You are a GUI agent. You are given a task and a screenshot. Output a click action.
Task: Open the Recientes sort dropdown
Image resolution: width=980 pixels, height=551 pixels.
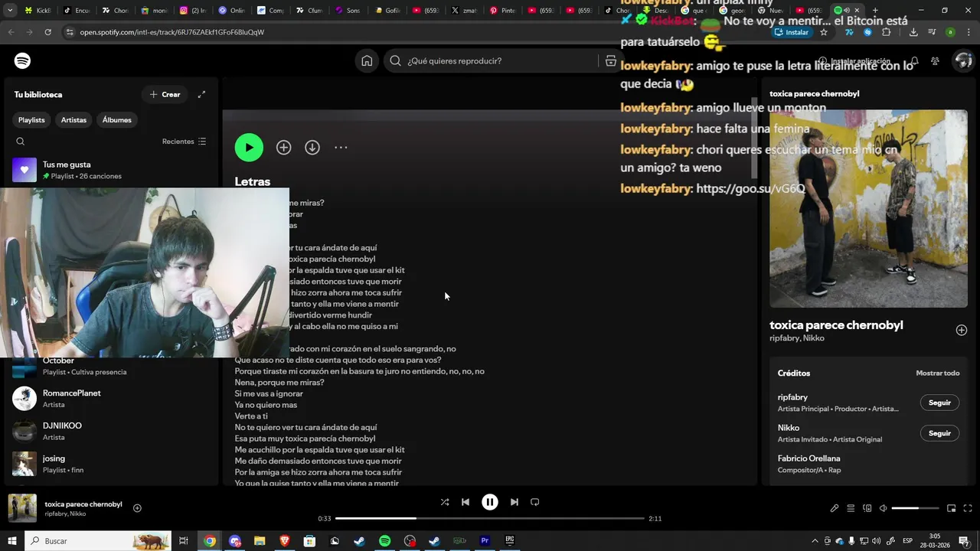coord(184,142)
